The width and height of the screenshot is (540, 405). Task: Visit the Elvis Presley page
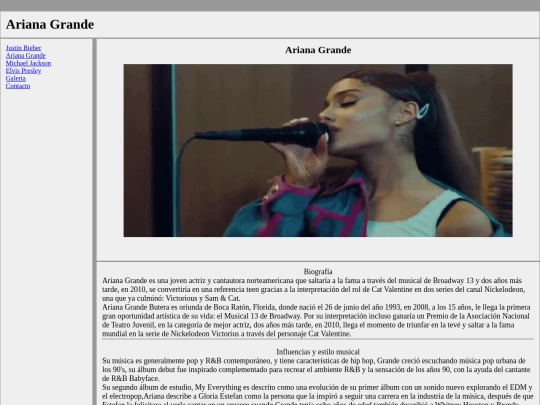(x=23, y=71)
